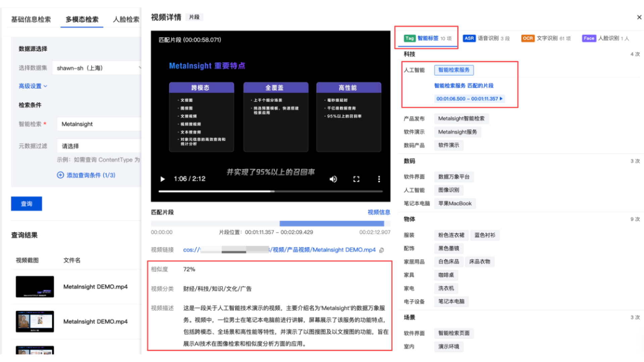644x362 pixels.
Task: Click the second MetaInsight DEMO.mp4 file name
Action: coord(96,322)
